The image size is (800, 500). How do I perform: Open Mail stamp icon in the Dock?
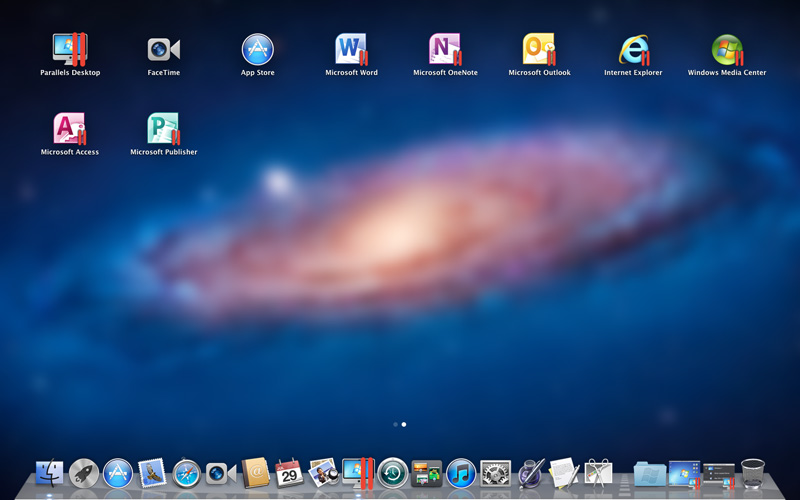(x=152, y=473)
